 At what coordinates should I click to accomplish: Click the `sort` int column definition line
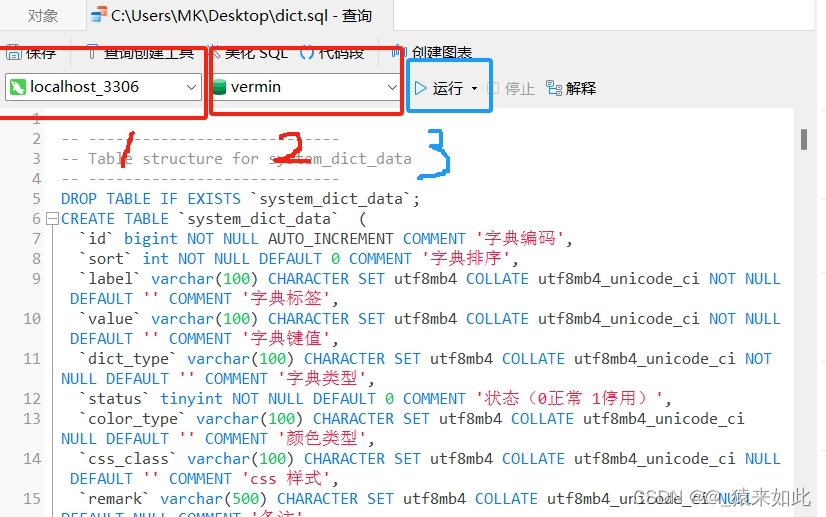[x=299, y=259]
